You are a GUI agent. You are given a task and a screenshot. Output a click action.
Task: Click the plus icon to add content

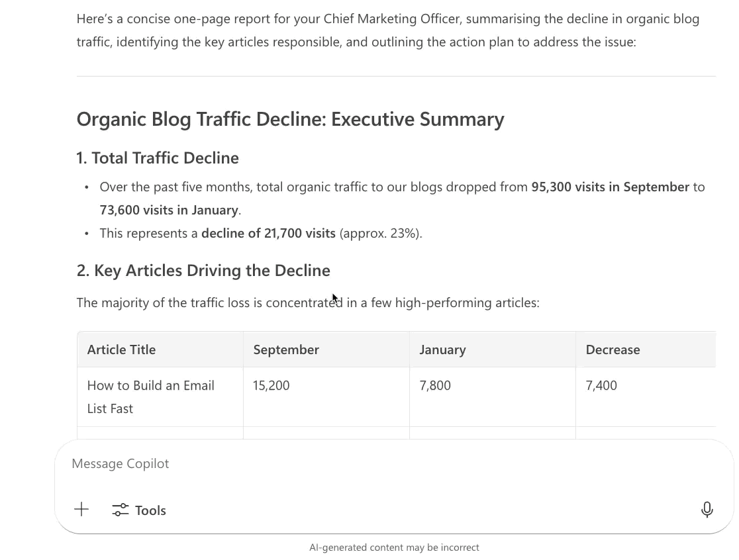[x=81, y=509]
